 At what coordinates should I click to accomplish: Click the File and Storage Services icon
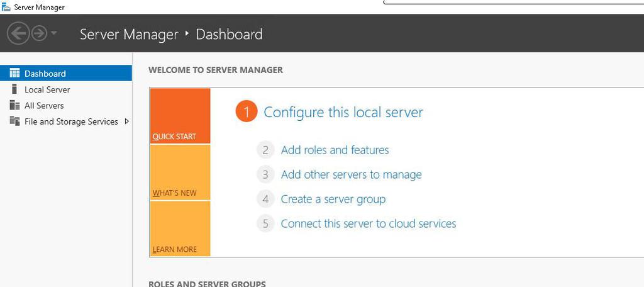14,121
